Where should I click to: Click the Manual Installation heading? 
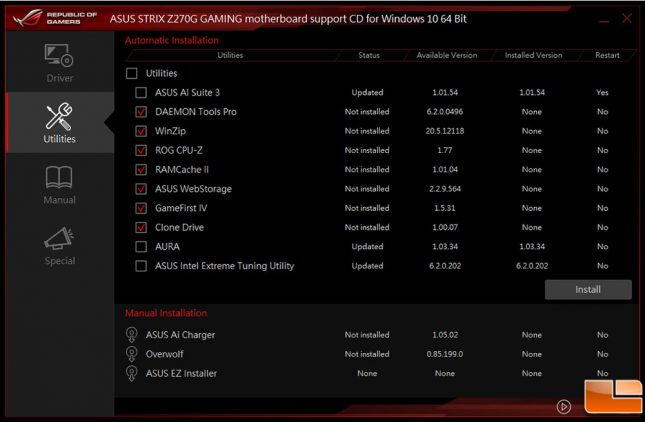pyautogui.click(x=166, y=313)
